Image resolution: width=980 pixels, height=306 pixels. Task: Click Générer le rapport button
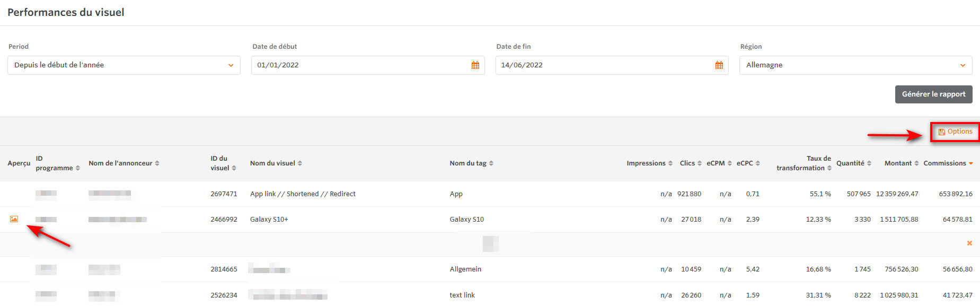(933, 94)
